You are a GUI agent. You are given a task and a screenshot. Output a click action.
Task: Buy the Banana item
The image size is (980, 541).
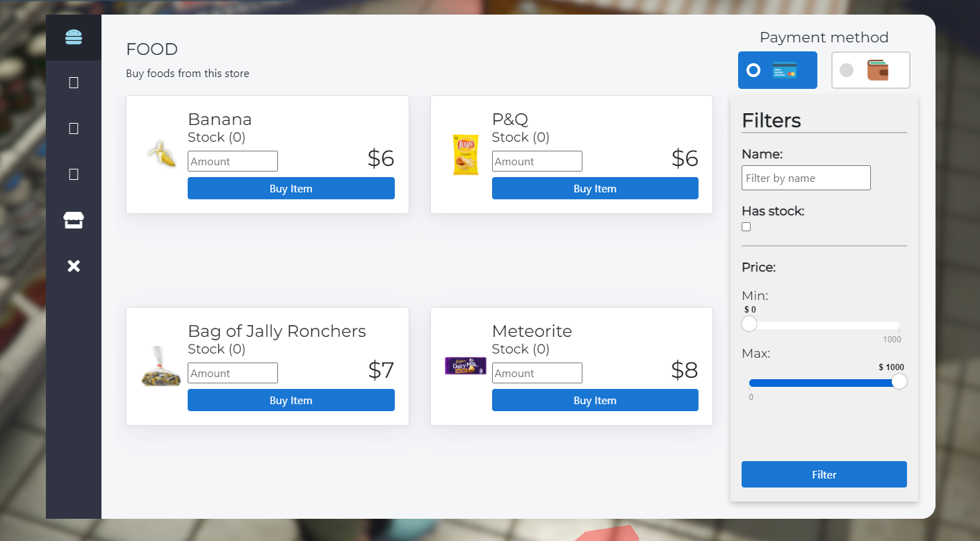point(291,188)
